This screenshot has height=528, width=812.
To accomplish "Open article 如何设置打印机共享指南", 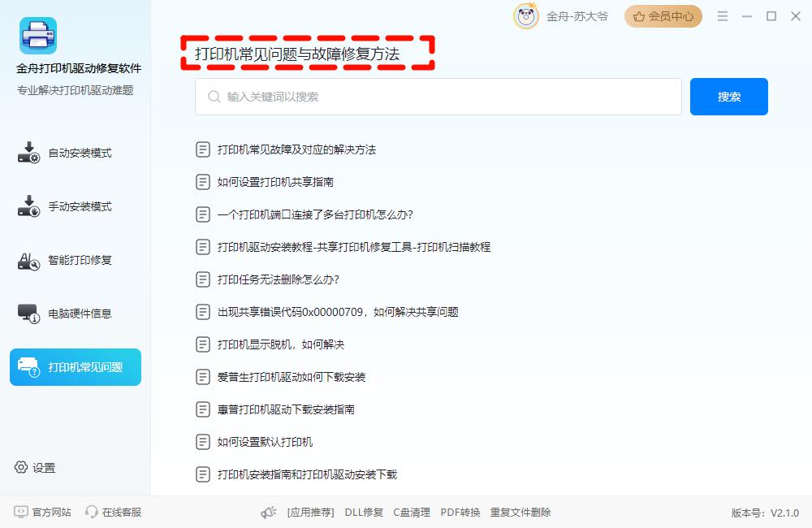I will pyautogui.click(x=275, y=182).
